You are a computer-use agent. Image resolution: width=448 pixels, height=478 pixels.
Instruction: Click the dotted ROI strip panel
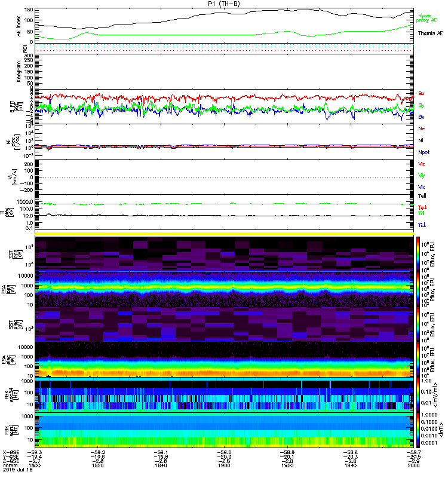tap(225, 47)
